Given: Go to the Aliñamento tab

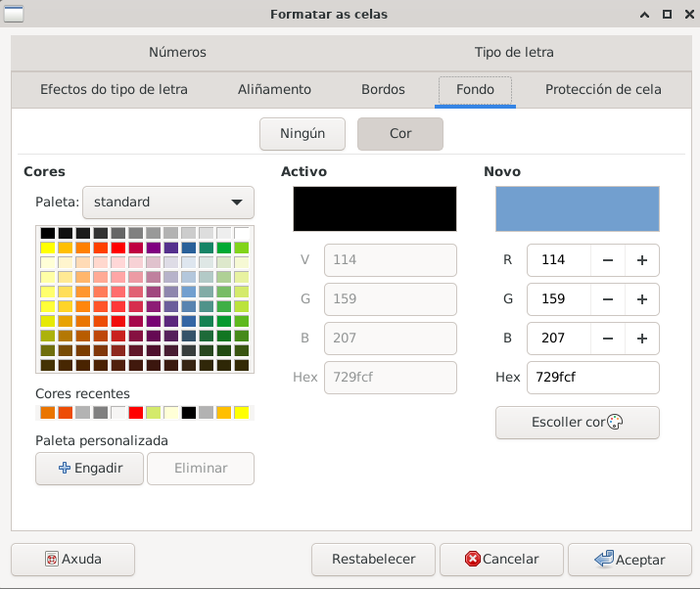Looking at the screenshot, I should tap(274, 89).
